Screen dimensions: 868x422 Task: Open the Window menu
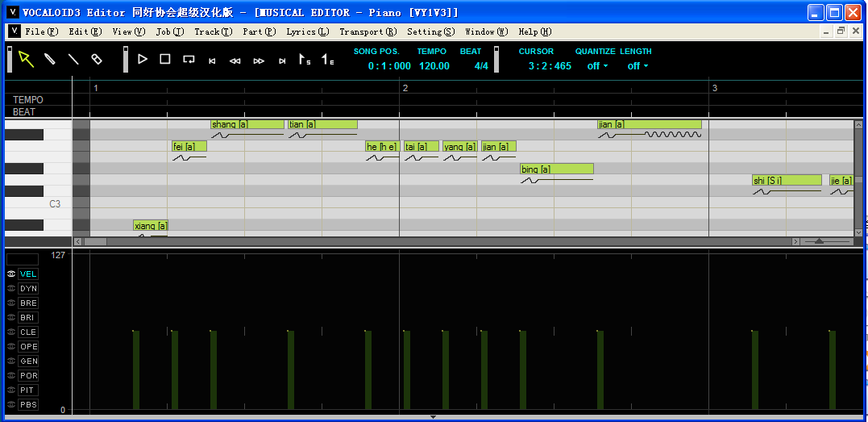(486, 31)
